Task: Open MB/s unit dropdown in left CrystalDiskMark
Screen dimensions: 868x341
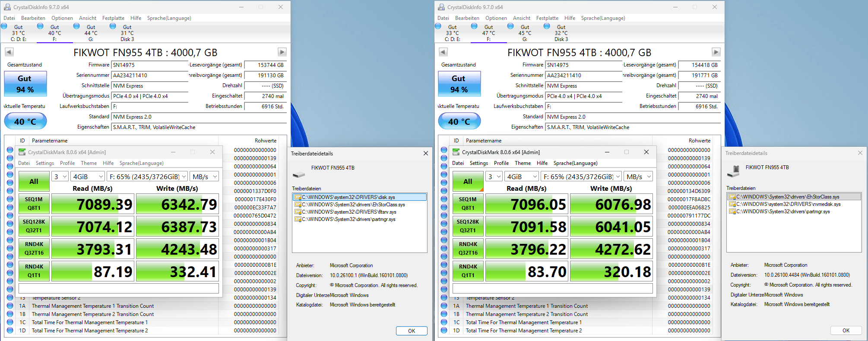Action: (204, 177)
